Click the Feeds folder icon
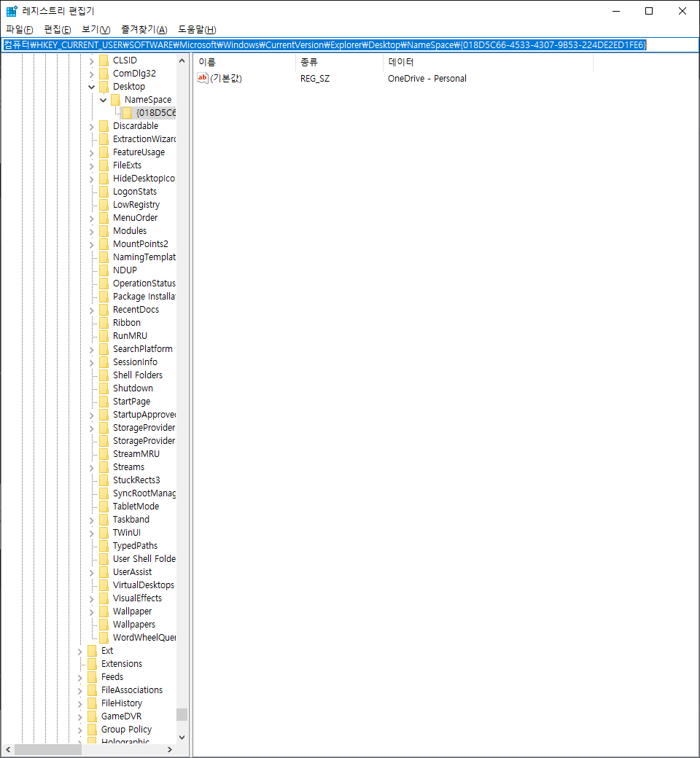This screenshot has height=758, width=700. (92, 677)
